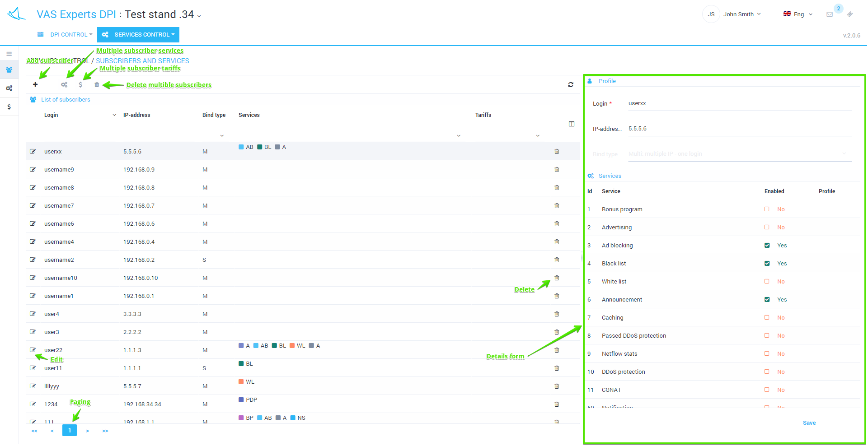Image resolution: width=868 pixels, height=446 pixels.
Task: Enable the Bonus program service checkbox
Action: click(767, 209)
